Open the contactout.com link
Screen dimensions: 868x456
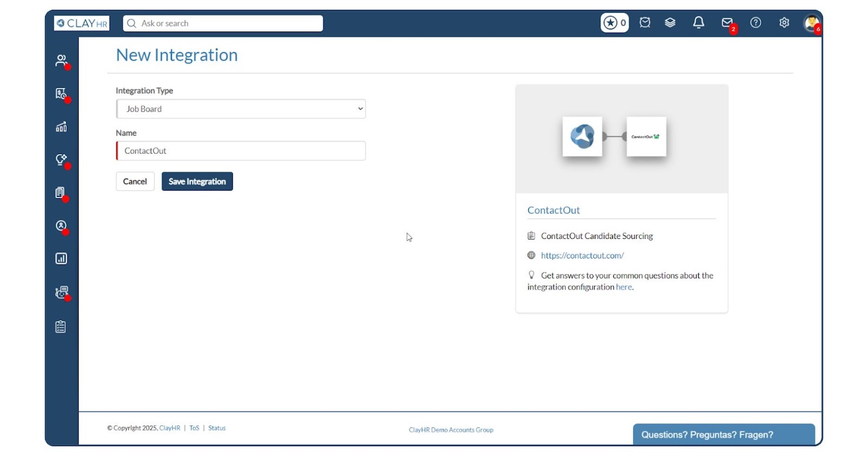tap(582, 256)
